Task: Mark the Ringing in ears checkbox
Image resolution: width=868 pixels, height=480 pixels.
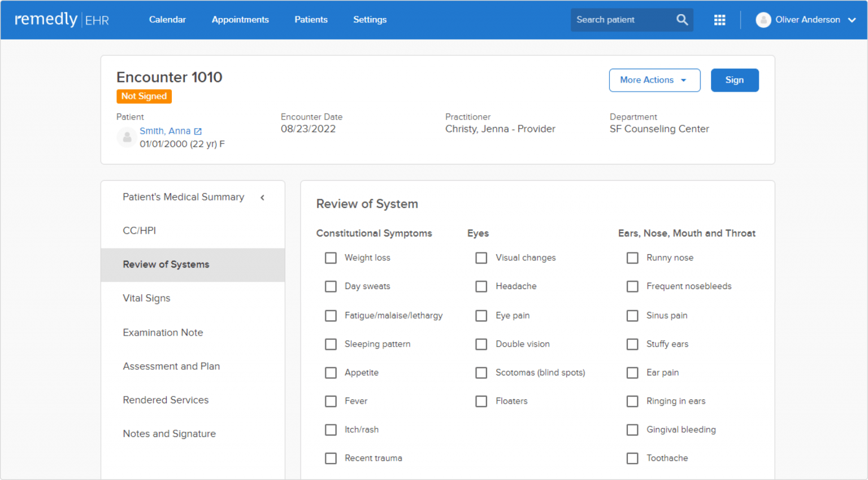Action: click(632, 402)
